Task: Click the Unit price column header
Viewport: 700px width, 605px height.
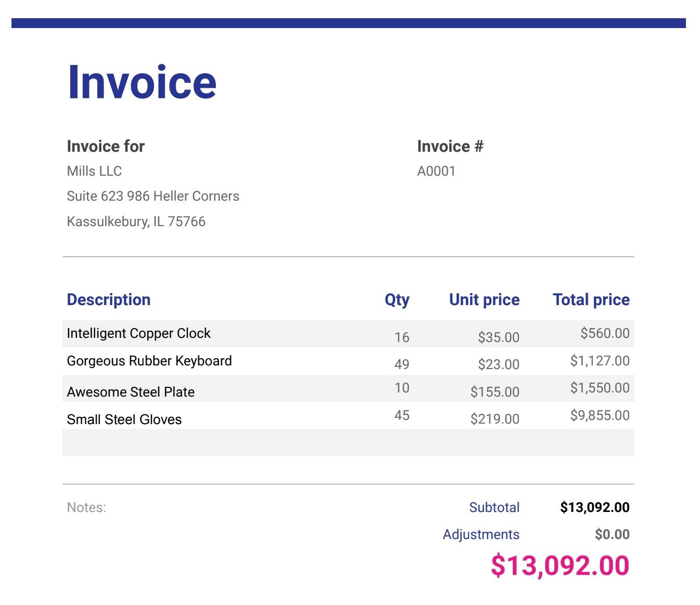Action: point(484,299)
